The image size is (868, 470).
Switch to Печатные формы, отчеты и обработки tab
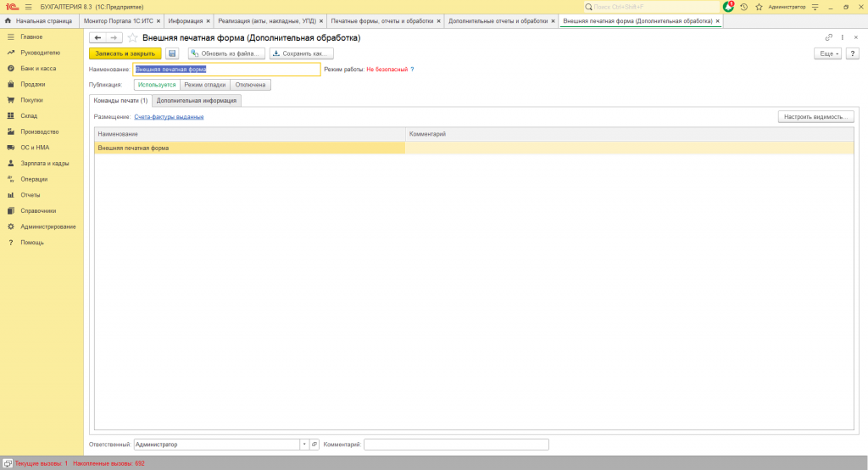click(382, 21)
